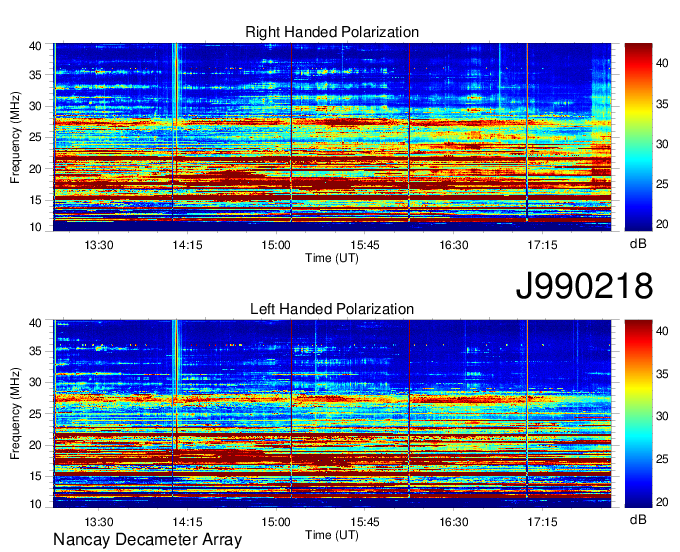Click the 16:30 tick under the right-handed plot

454,245
